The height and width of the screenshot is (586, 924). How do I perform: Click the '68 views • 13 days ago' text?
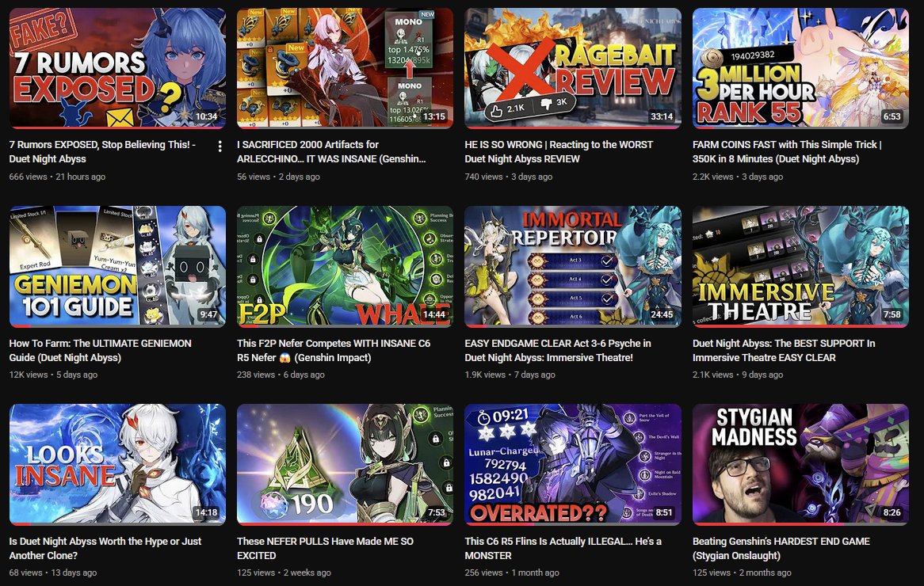click(x=53, y=572)
